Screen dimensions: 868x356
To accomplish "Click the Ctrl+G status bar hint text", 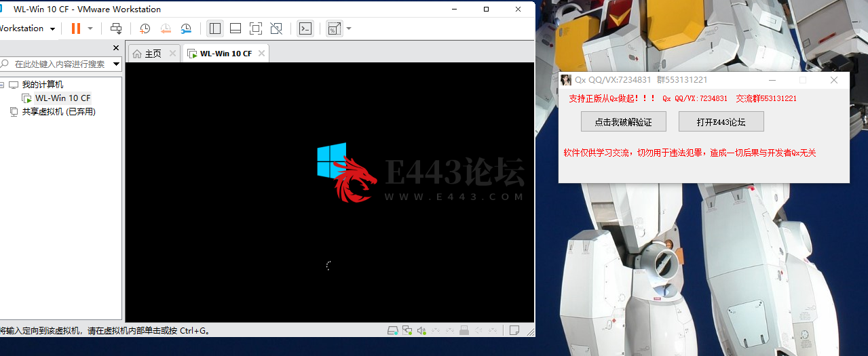I will tap(105, 331).
